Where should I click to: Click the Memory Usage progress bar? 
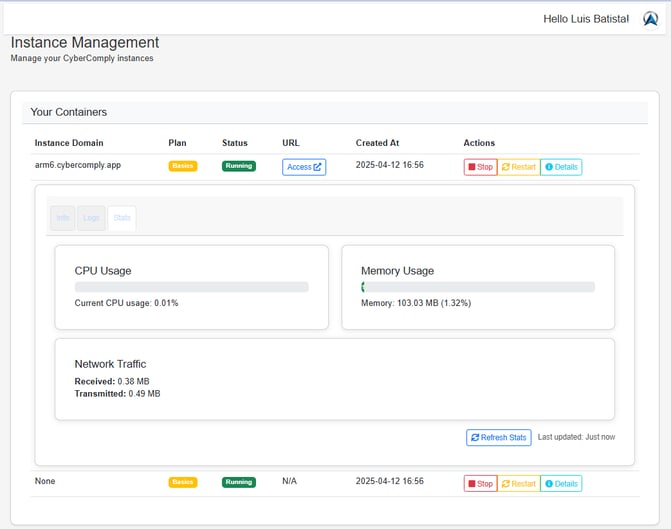click(x=478, y=287)
